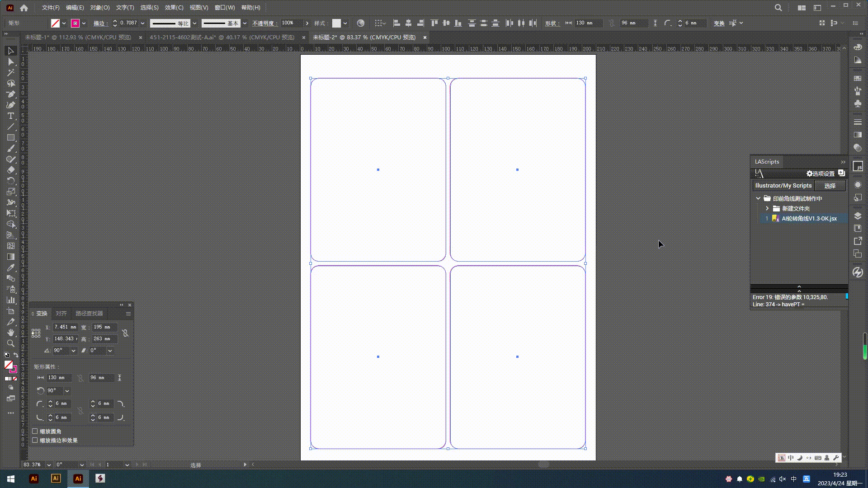This screenshot has width=868, height=488.
Task: Select the Type tool
Action: [11, 116]
